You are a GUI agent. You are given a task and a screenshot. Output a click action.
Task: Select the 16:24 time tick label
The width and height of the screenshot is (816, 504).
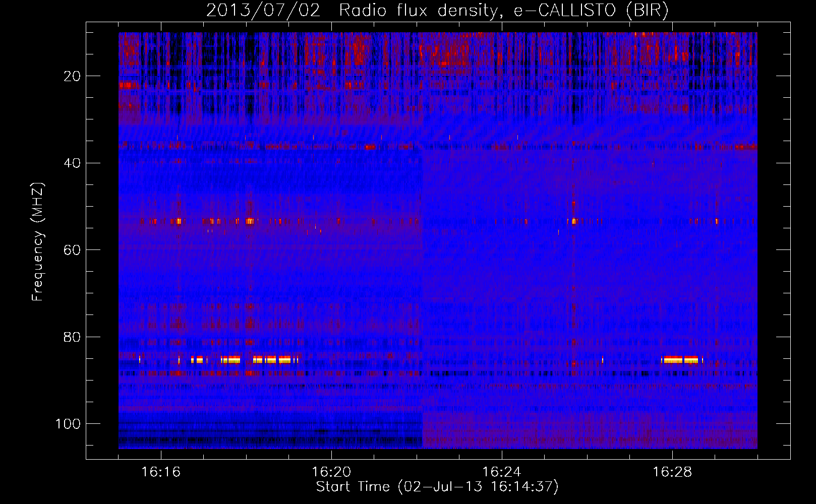tap(502, 472)
